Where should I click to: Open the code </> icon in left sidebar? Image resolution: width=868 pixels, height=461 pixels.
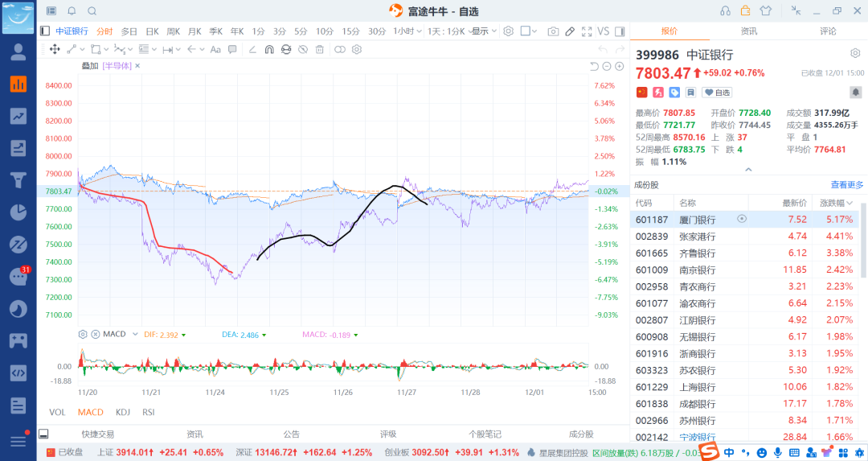point(18,373)
